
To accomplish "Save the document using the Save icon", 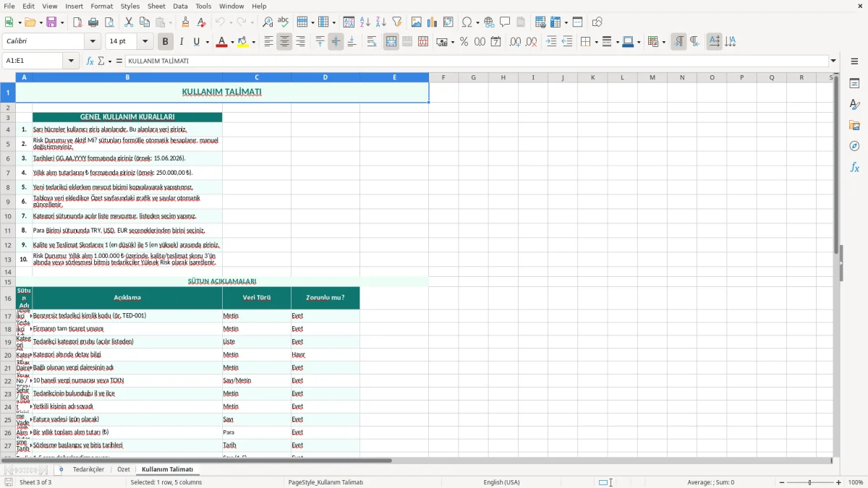I will coord(51,22).
